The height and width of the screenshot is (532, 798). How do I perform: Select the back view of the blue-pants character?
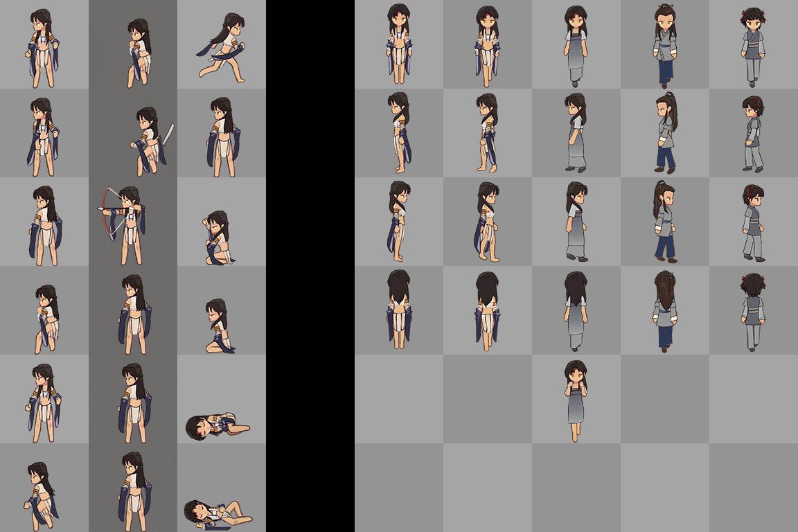[665, 312]
